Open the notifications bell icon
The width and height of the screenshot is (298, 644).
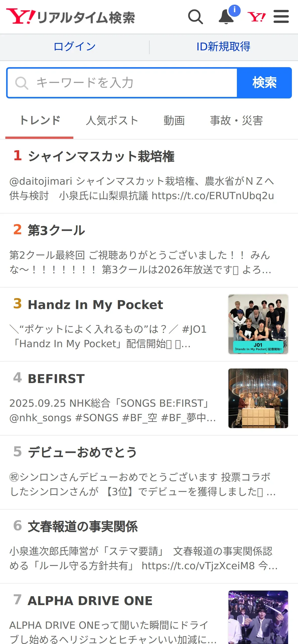[x=226, y=17]
